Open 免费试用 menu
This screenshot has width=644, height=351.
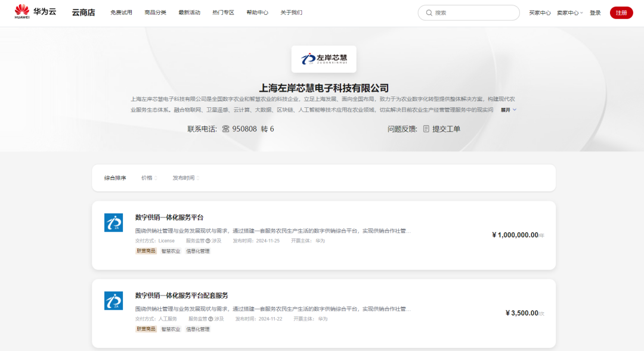click(121, 13)
